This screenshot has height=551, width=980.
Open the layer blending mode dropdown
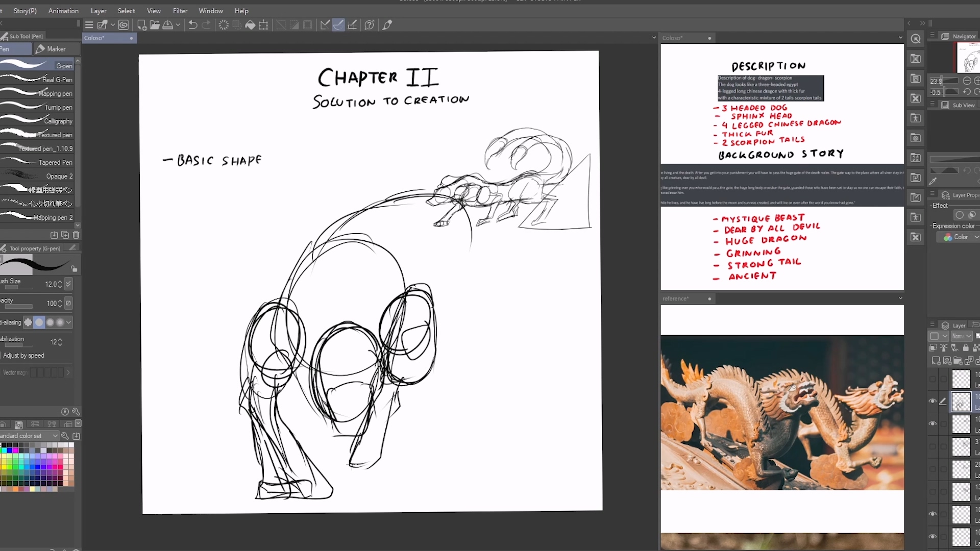pos(962,336)
